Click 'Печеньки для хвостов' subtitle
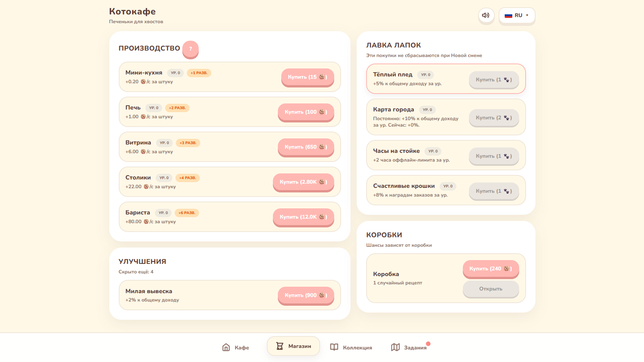The image size is (644, 362). (x=136, y=22)
